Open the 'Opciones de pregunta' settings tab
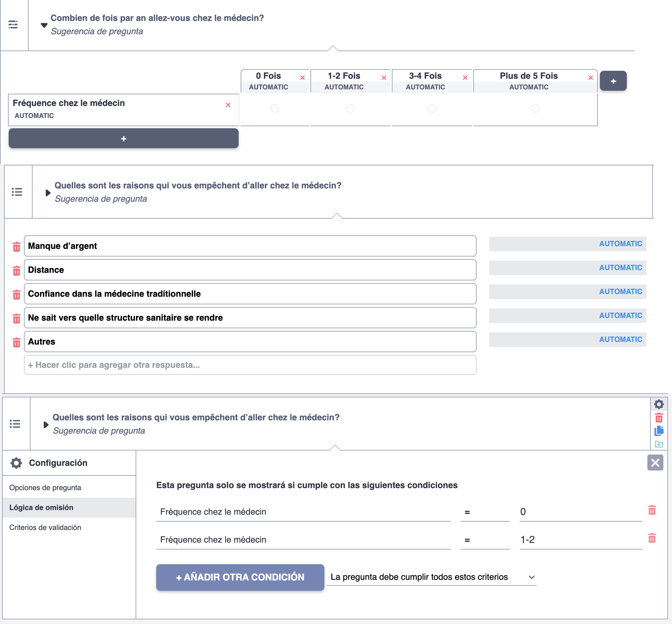Screen dimensions: 672x624 coord(45,487)
